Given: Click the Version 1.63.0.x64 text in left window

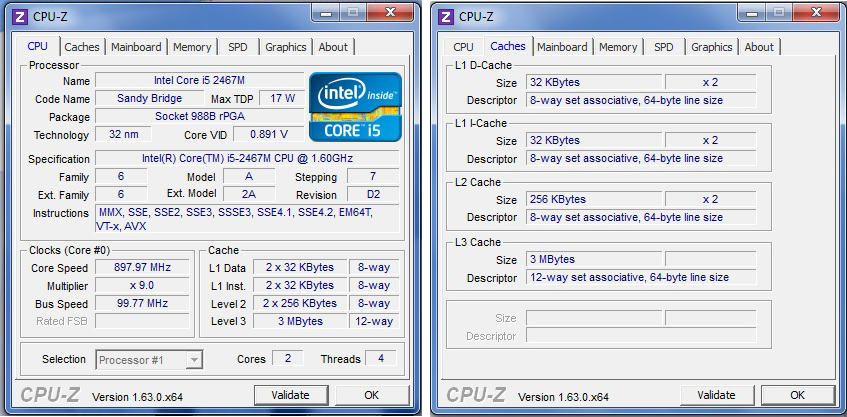Looking at the screenshot, I should (x=138, y=397).
